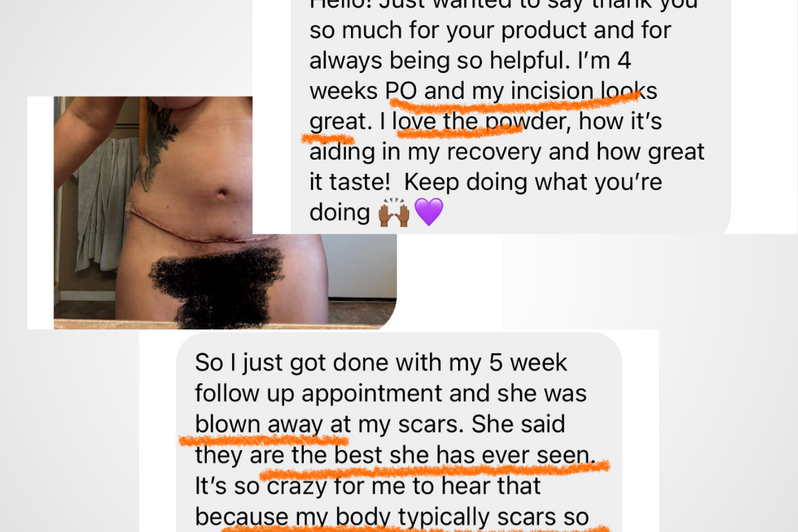Viewport: 798px width, 532px height.
Task: Click the orange underline under 'best she has ever seen'
Action: pyautogui.click(x=434, y=469)
